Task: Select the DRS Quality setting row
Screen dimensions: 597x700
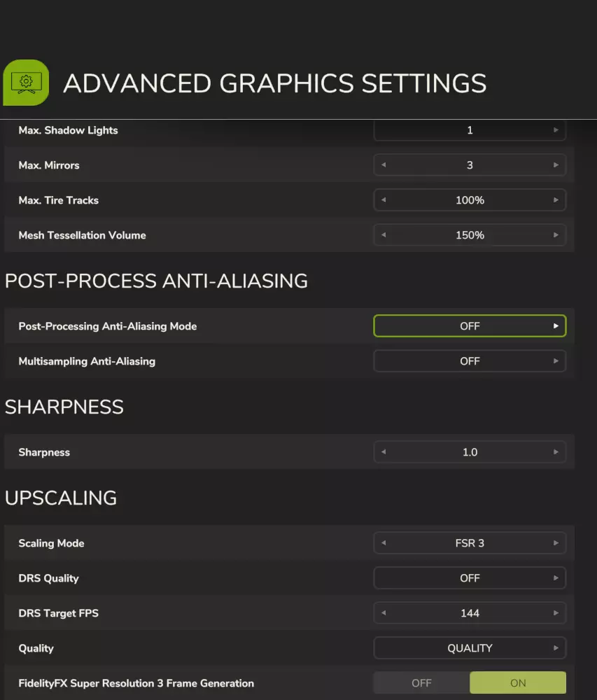Action: pos(49,578)
